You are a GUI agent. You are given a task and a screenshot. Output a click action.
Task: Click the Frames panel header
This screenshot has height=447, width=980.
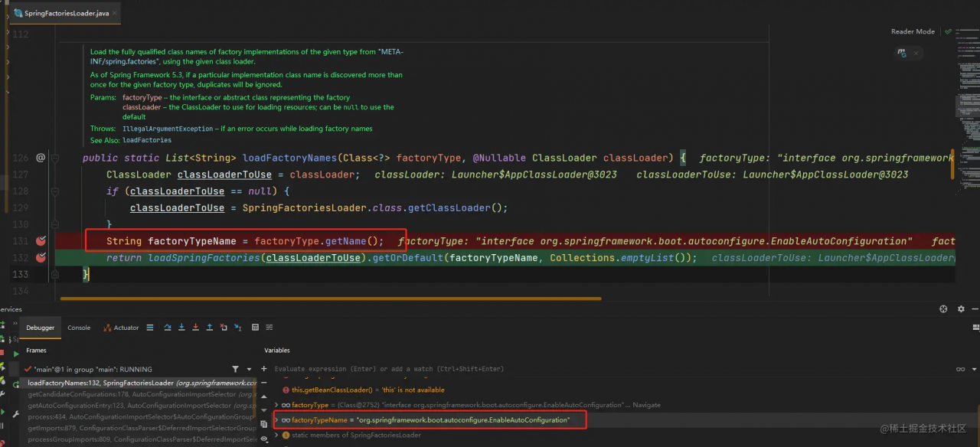coord(36,350)
